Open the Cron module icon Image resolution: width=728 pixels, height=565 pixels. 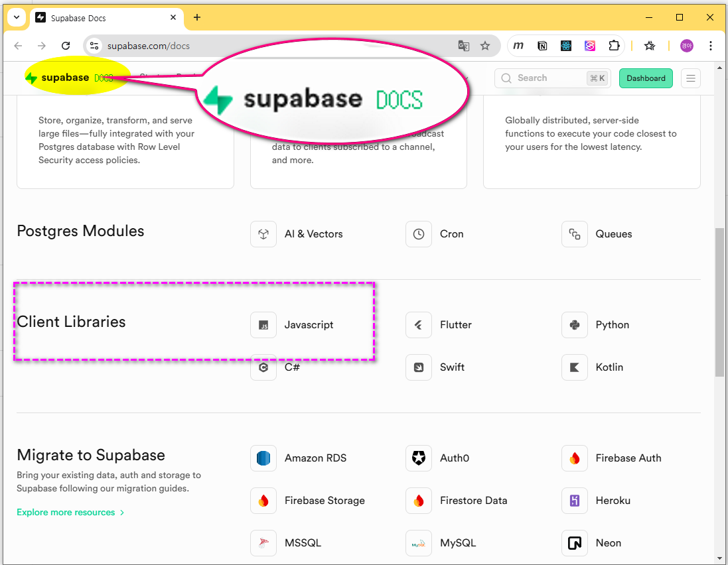click(x=419, y=234)
